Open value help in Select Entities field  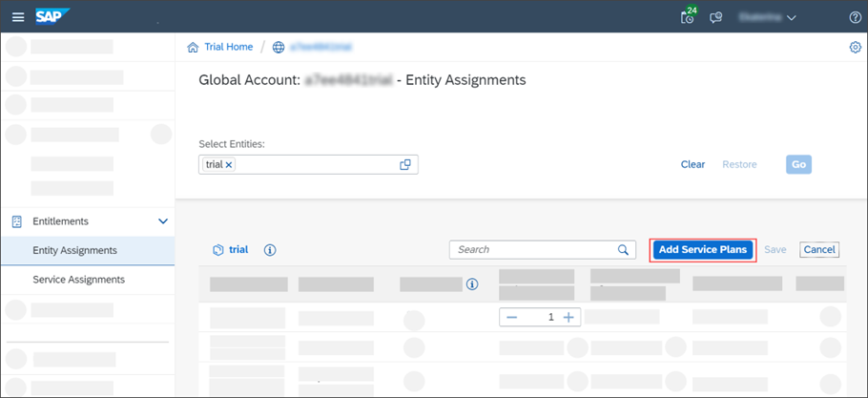pos(405,164)
